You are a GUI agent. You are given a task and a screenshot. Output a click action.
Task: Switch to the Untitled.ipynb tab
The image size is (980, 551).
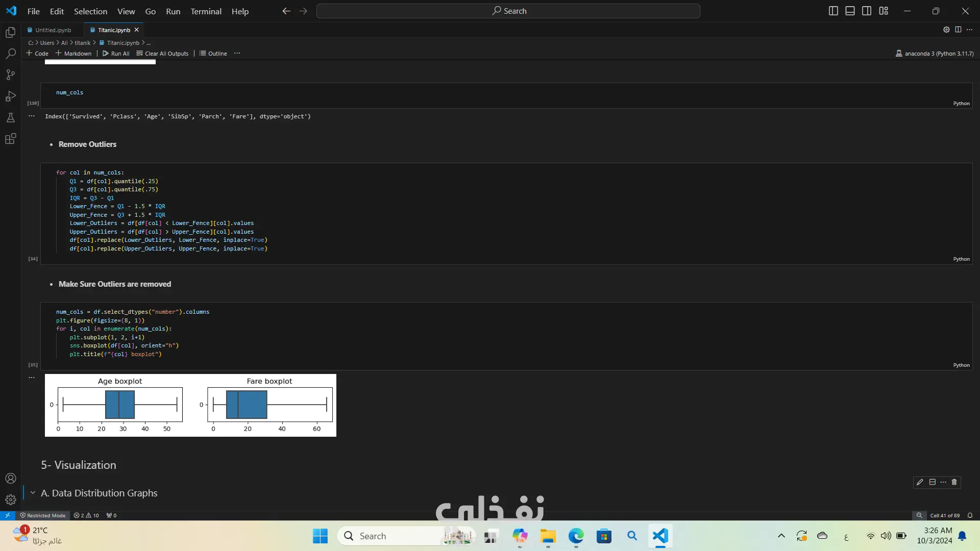[53, 30]
